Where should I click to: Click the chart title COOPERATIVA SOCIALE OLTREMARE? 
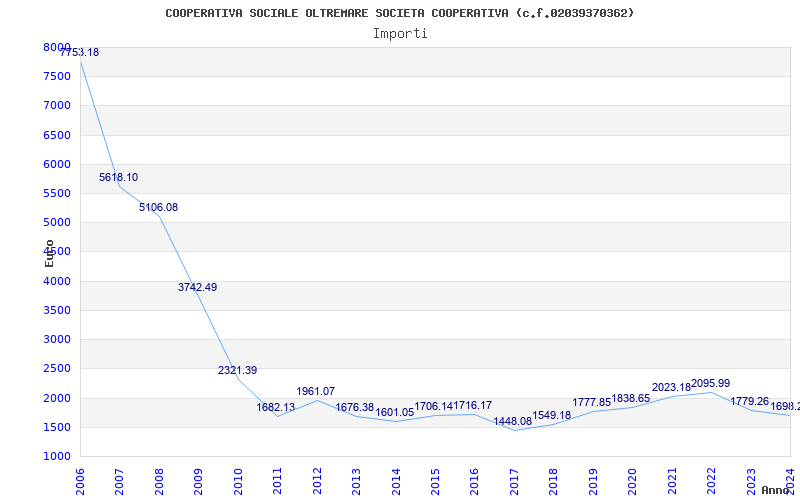click(399, 13)
